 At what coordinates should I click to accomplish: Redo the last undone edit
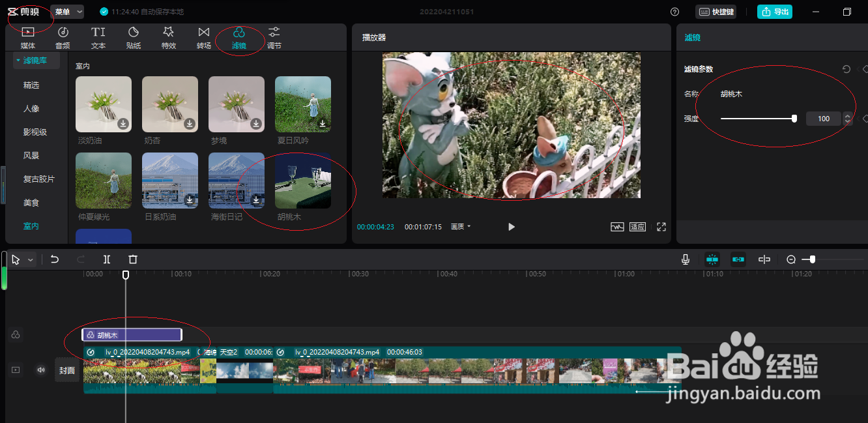point(81,259)
